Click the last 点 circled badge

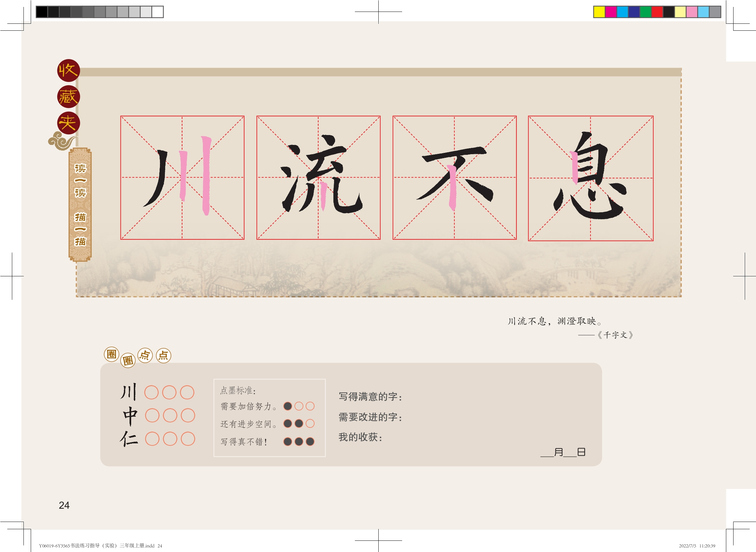pyautogui.click(x=164, y=355)
